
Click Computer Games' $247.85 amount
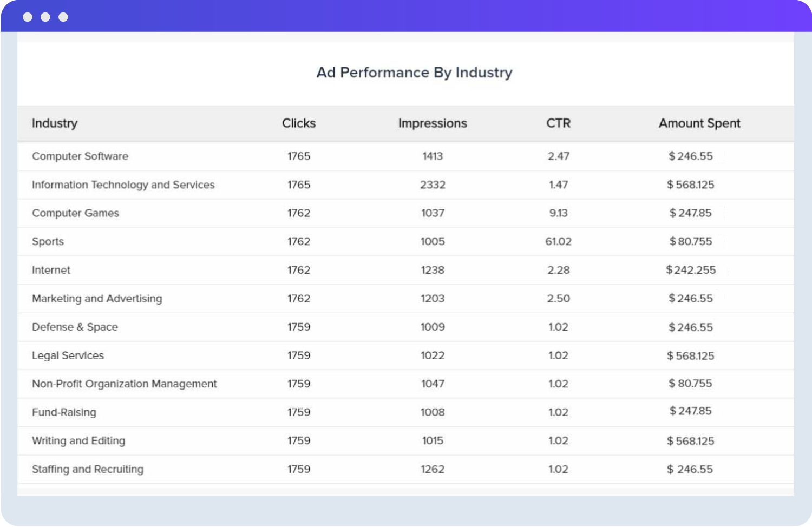691,213
